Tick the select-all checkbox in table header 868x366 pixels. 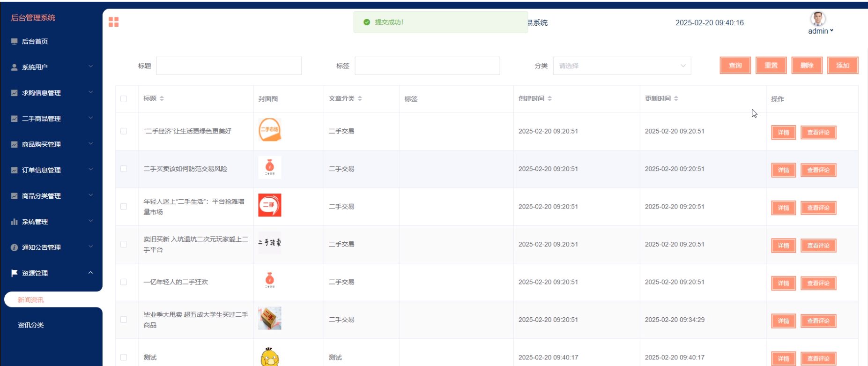pyautogui.click(x=124, y=99)
